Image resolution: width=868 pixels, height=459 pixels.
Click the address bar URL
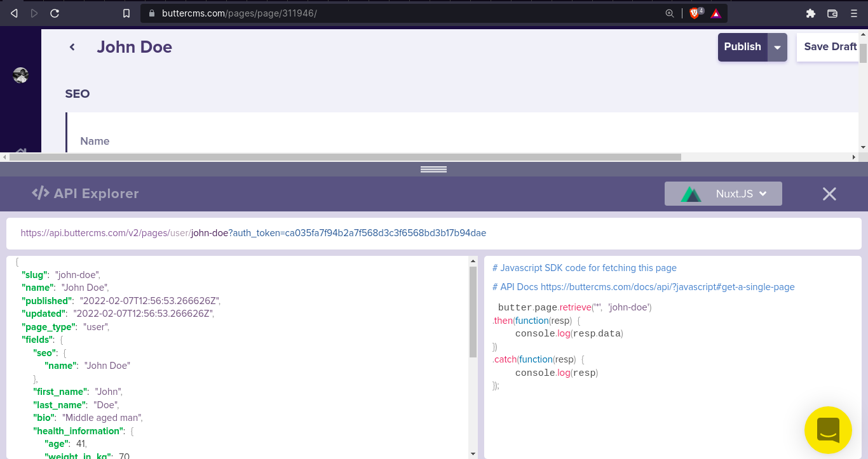(239, 13)
